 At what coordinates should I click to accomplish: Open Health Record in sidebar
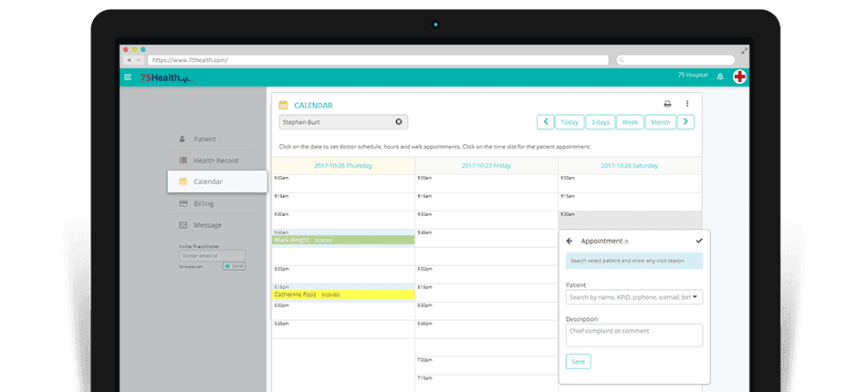(x=211, y=160)
